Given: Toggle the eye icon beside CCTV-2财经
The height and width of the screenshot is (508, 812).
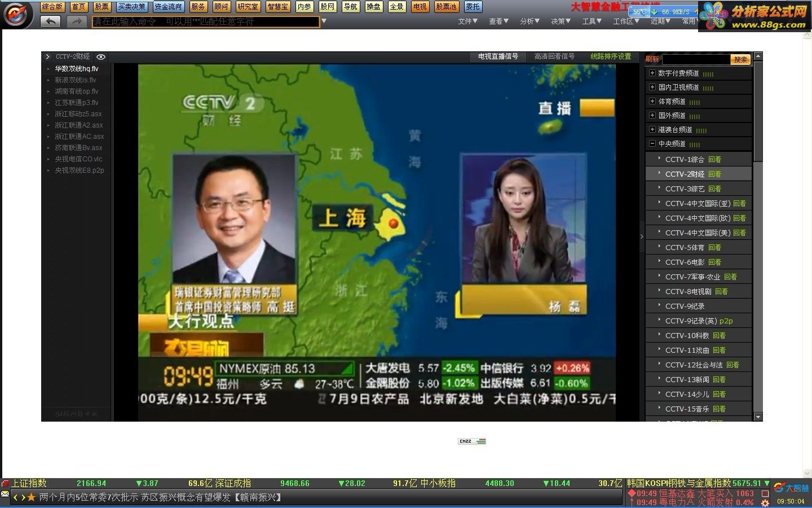Looking at the screenshot, I should [x=101, y=57].
